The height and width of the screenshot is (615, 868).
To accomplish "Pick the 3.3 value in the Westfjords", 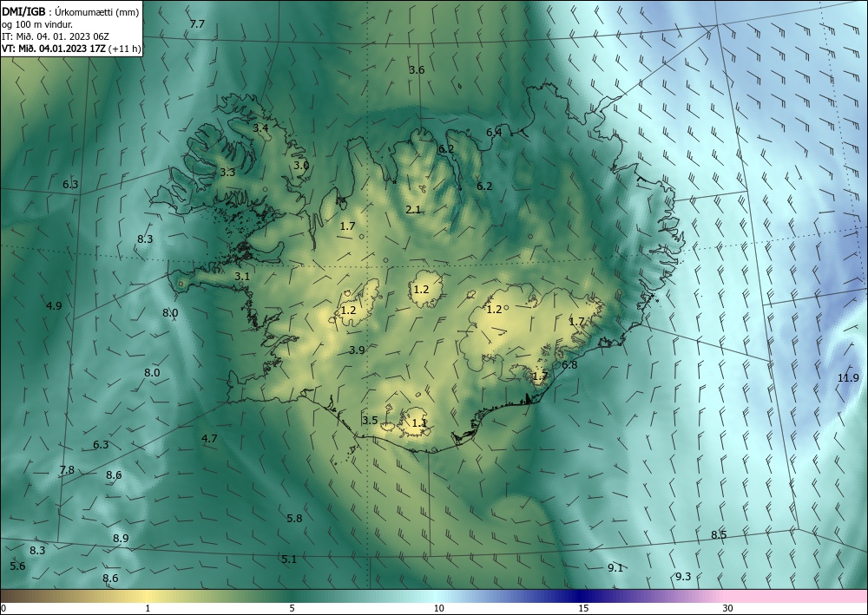I will tap(227, 172).
